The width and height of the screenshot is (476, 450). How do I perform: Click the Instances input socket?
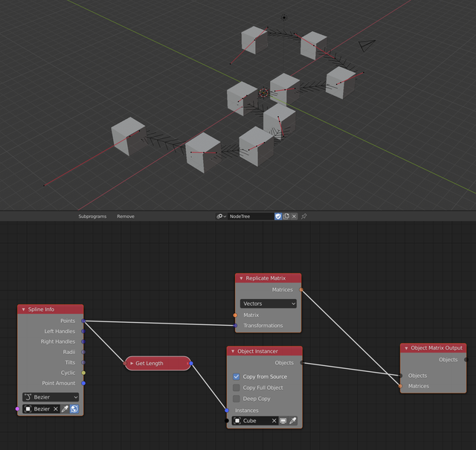pyautogui.click(x=227, y=411)
